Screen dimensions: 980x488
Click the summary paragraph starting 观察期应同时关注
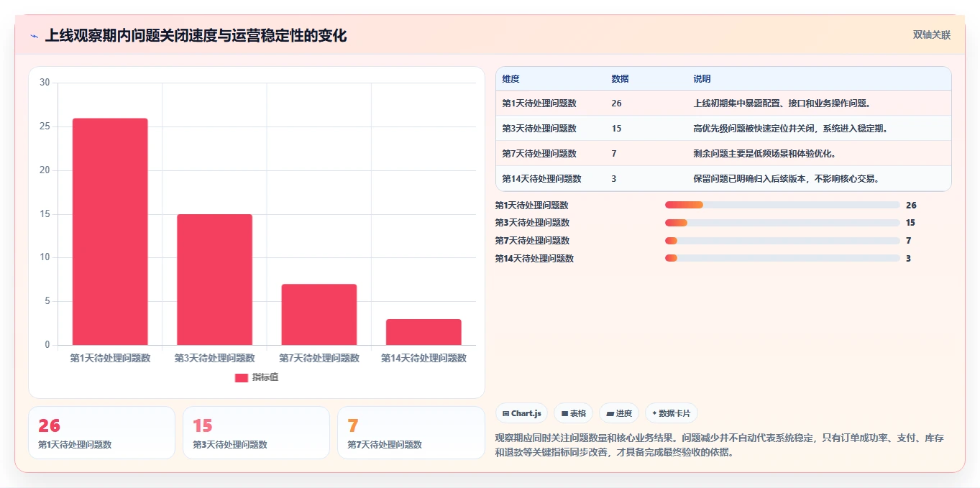click(720, 445)
